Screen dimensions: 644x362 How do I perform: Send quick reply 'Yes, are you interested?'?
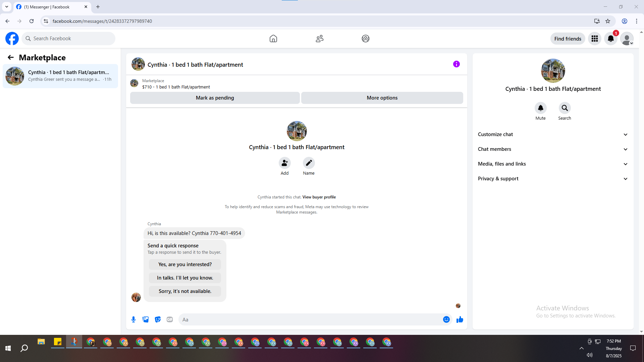(185, 264)
